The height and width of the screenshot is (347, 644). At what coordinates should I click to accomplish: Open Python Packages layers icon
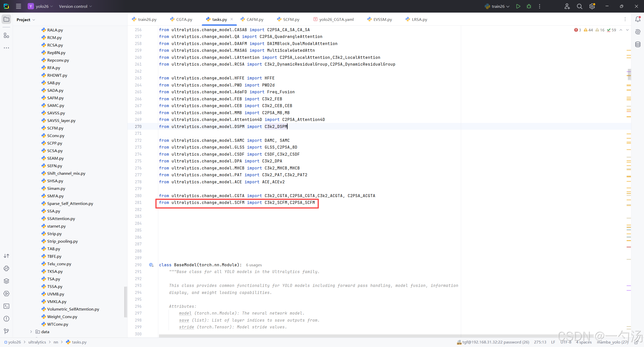pyautogui.click(x=6, y=281)
